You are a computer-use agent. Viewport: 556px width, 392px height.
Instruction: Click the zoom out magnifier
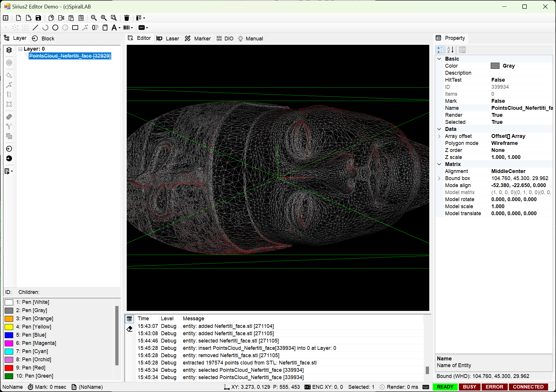[94, 18]
